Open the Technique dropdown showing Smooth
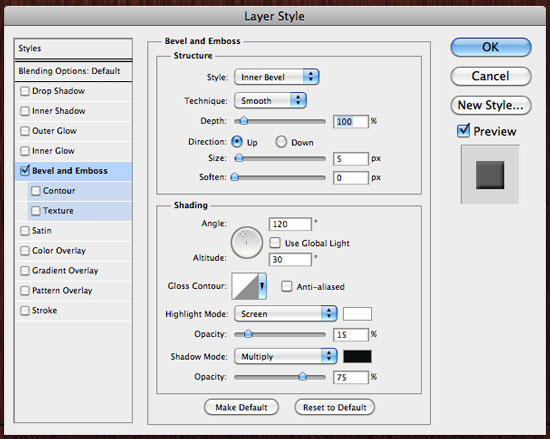The height and width of the screenshot is (439, 550). (270, 101)
